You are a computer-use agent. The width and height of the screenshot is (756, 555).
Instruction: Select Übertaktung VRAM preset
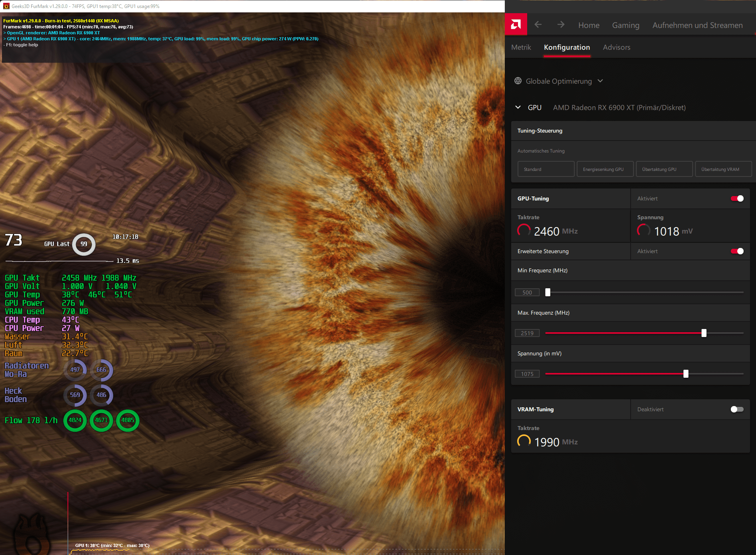723,169
